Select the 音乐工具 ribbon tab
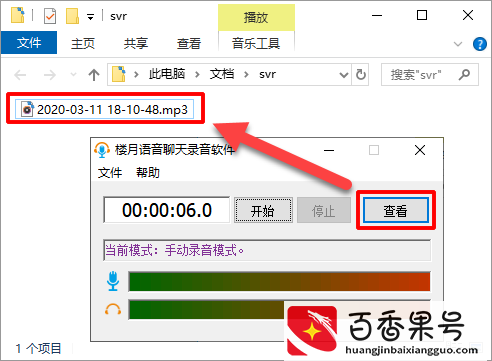The image size is (492, 361). 256,43
